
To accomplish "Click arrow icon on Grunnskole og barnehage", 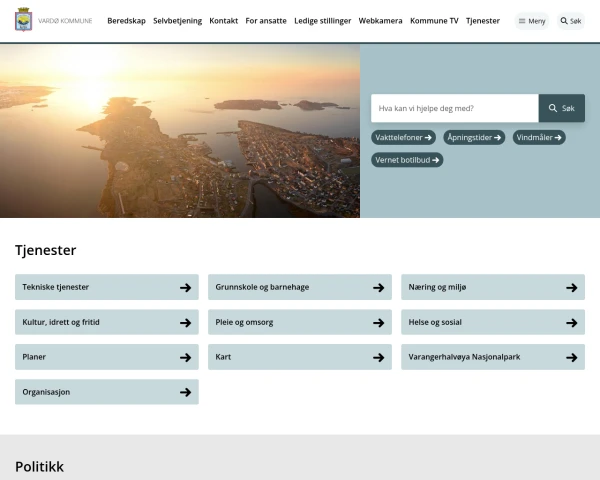I will click(x=378, y=288).
